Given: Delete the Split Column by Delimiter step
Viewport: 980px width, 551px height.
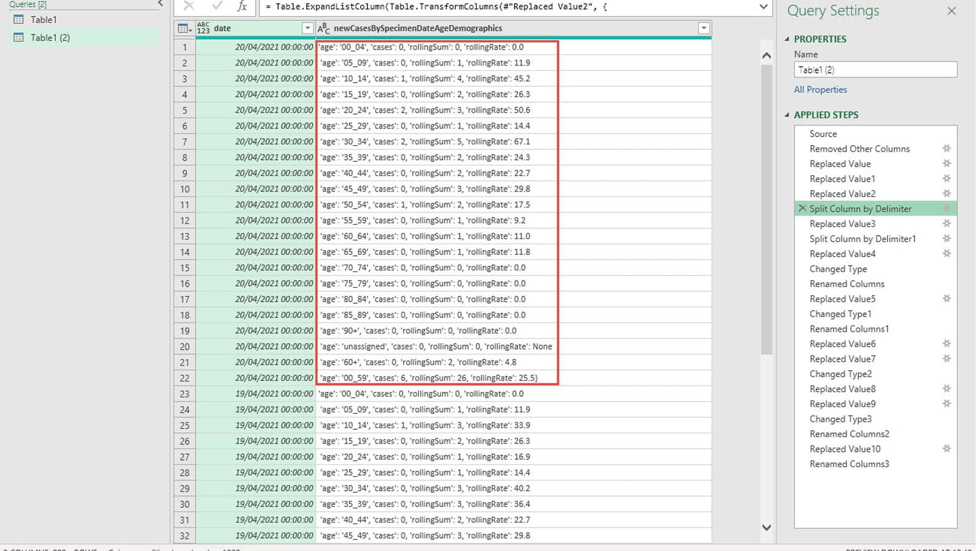Looking at the screenshot, I should click(x=802, y=209).
